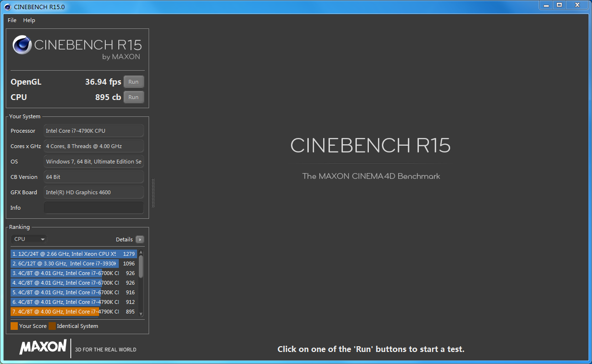This screenshot has height=364, width=592.
Task: Select the Processor field showing i7-4790K
Action: tap(94, 131)
